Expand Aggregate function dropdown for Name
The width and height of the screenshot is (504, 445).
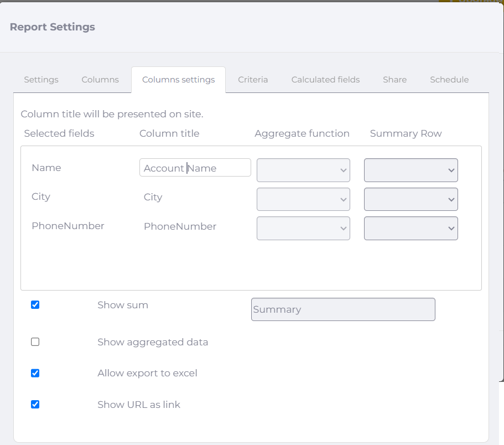[x=303, y=170]
